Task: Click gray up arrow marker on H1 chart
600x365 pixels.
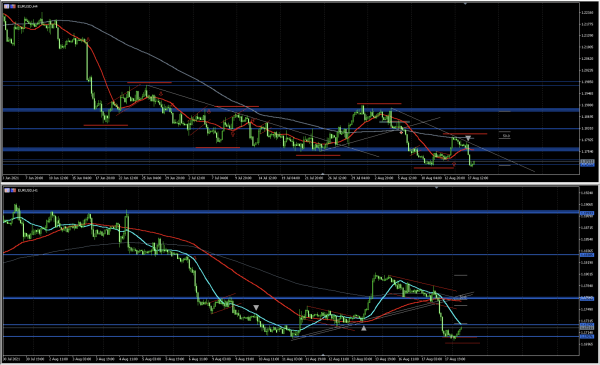Action: (x=364, y=328)
